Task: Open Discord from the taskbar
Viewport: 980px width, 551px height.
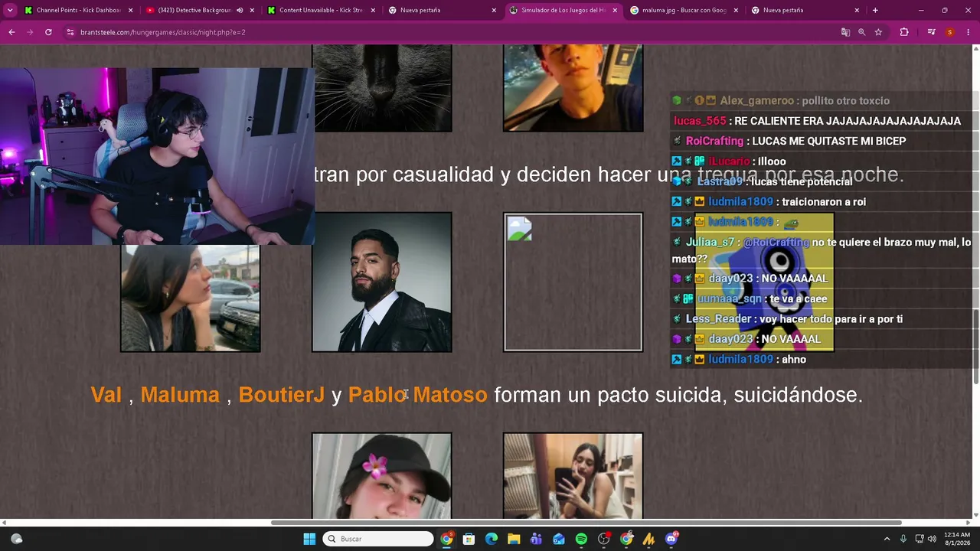Action: click(x=671, y=539)
